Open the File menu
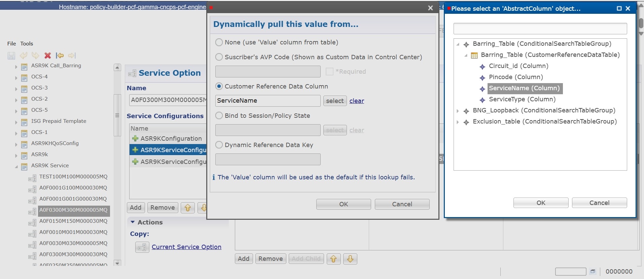Viewport: 644px width, 279px height. pyautogui.click(x=11, y=43)
